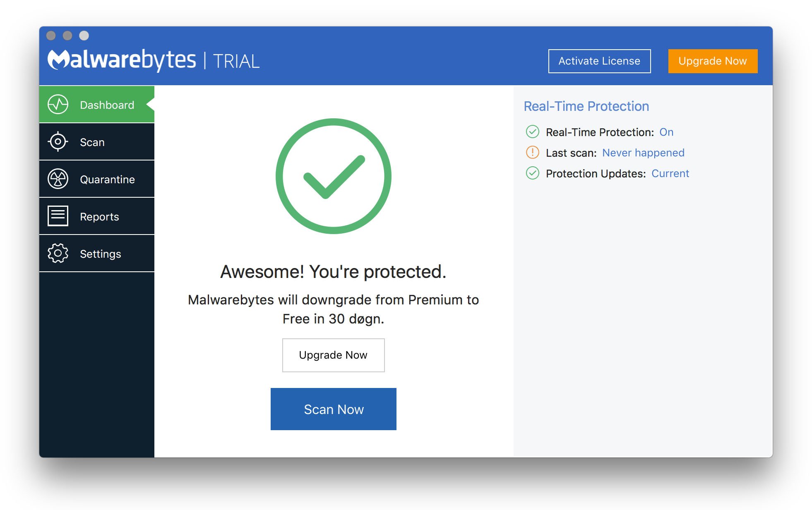Click the 'Protection Updates:' label
Viewport: 812px width, 510px height.
(596, 174)
